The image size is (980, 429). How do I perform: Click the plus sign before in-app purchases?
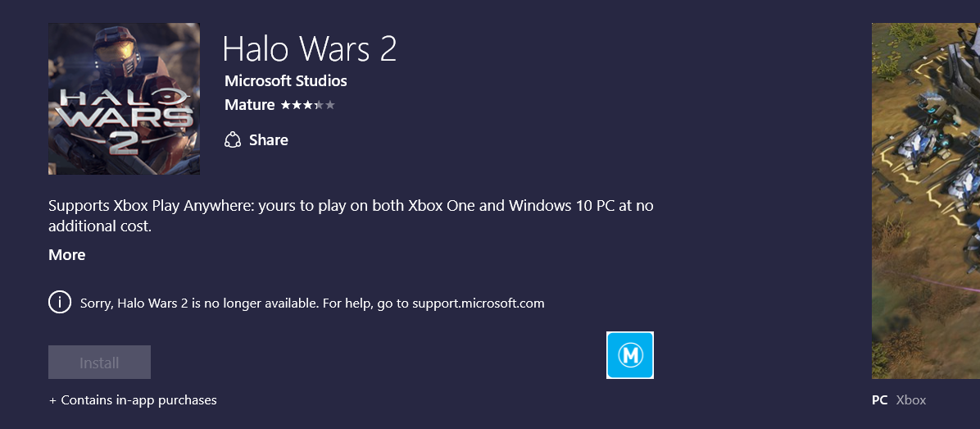pos(52,400)
